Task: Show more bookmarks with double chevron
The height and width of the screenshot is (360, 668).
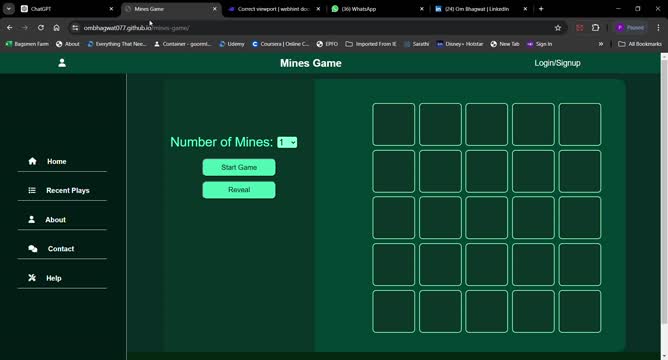Action: tap(601, 44)
